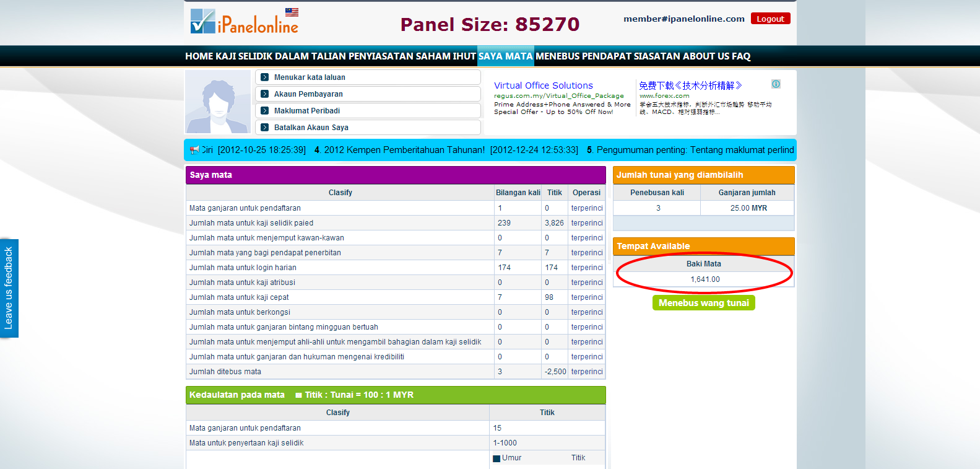Open the HOME menu item
Screen dimensions: 980x469
[199, 56]
